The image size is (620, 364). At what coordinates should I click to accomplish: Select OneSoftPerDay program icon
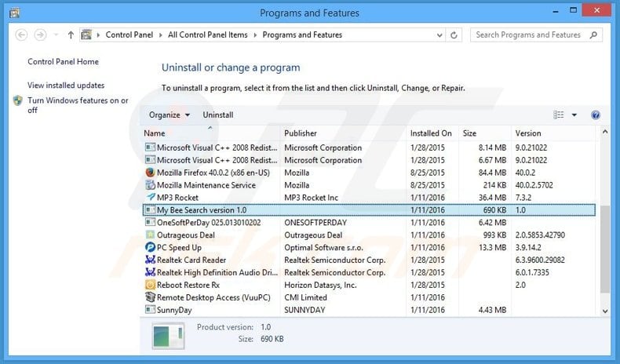pos(150,222)
